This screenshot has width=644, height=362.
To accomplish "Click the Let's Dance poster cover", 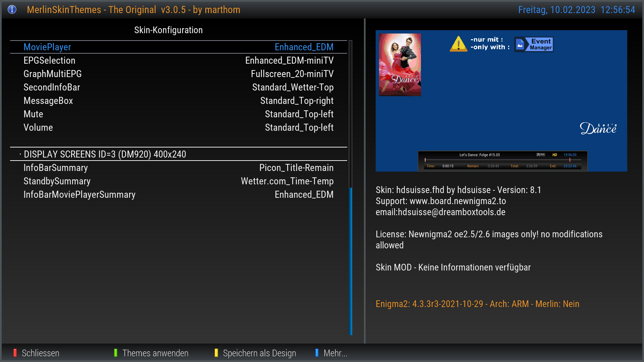I will (x=400, y=65).
